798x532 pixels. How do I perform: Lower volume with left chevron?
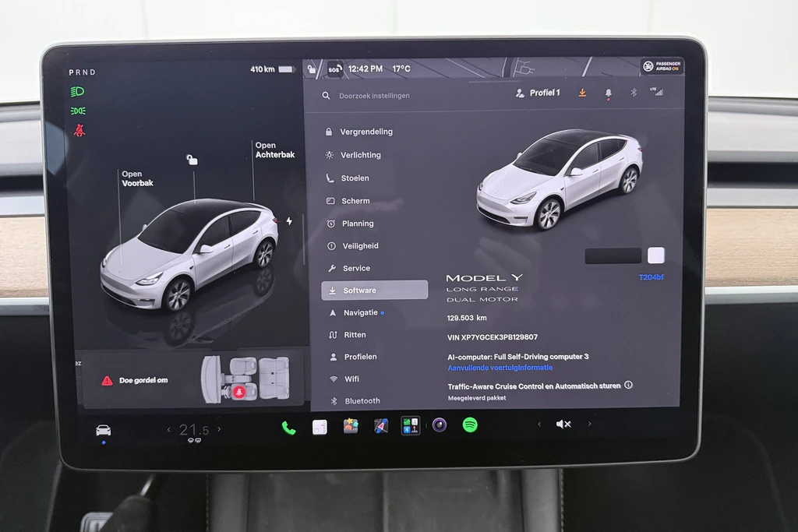point(539,424)
